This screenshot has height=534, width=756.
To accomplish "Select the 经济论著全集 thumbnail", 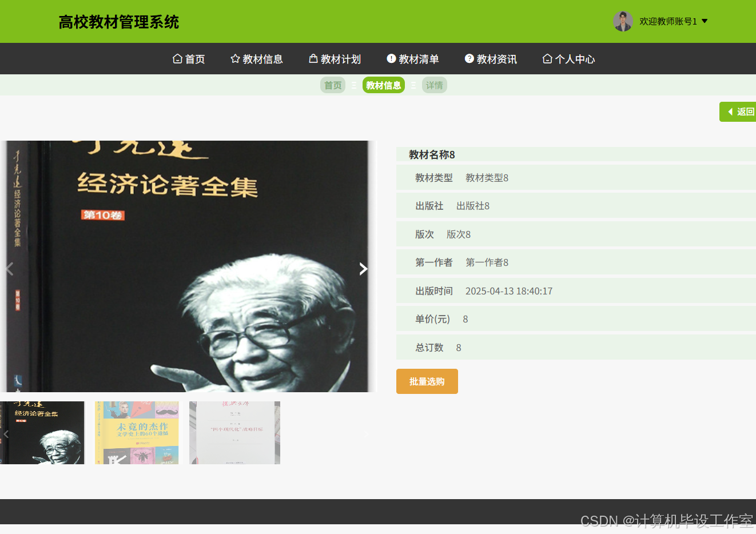I will [42, 433].
